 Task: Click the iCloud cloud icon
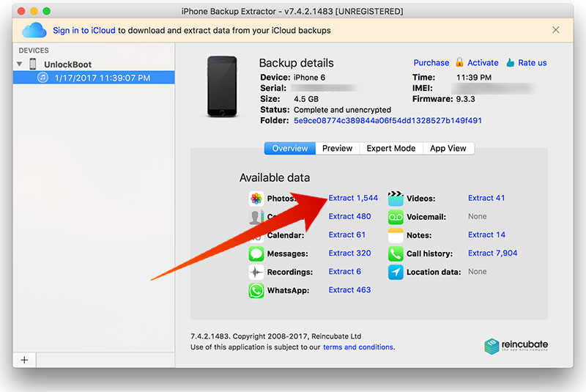(x=34, y=30)
